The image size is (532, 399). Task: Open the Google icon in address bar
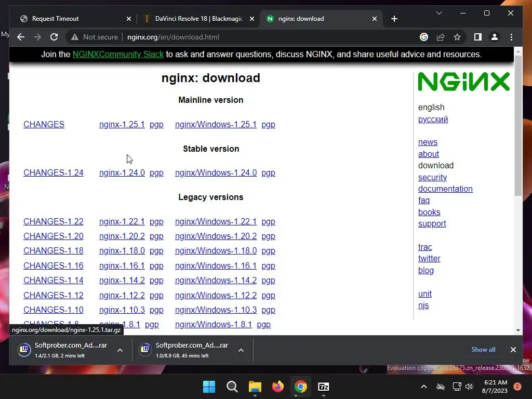[424, 37]
